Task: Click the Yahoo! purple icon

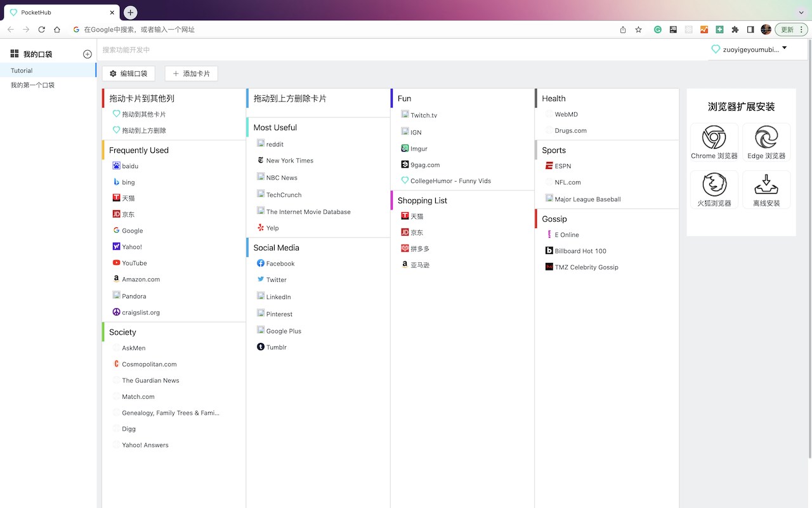Action: click(x=116, y=246)
